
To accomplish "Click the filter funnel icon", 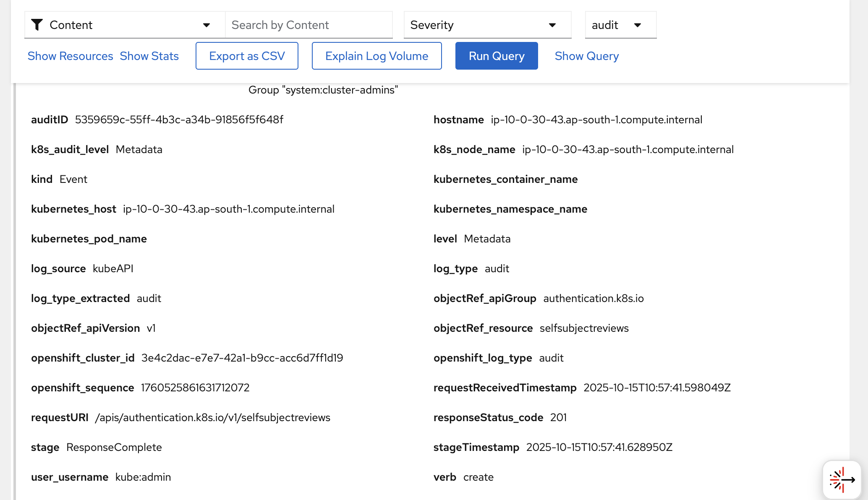I will pos(37,25).
